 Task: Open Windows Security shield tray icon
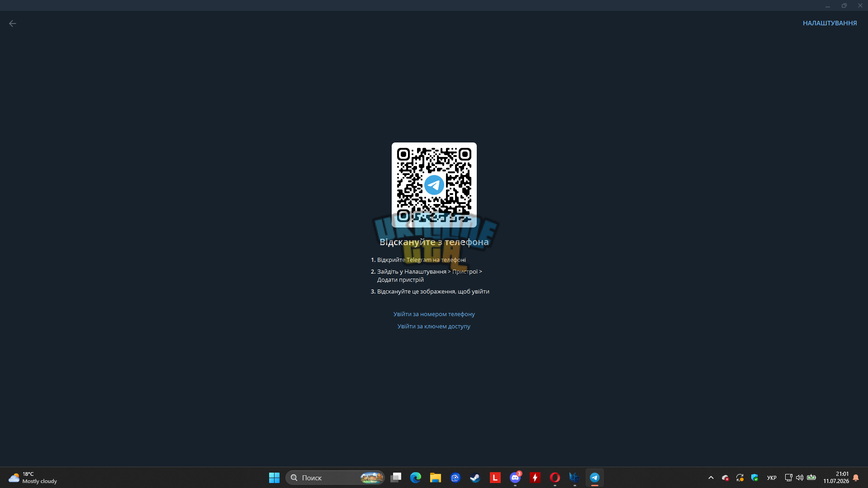[754, 478]
